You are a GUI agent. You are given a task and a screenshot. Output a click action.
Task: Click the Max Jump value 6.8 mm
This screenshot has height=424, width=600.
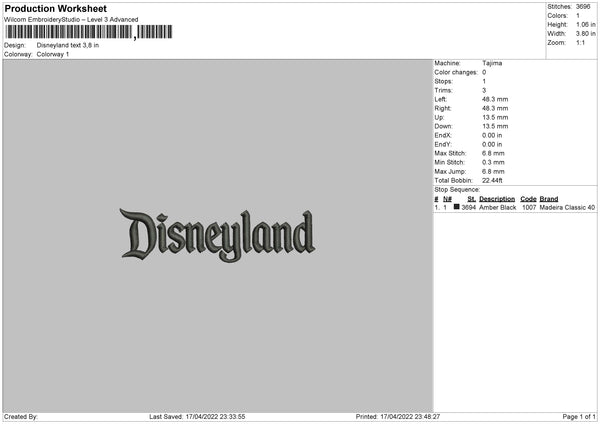493,171
